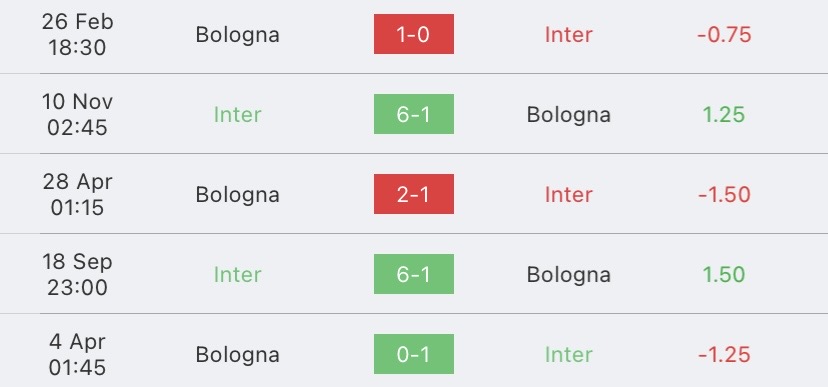This screenshot has width=828, height=387.
Task: Select green Inter in the 4 Apr match
Action: pyautogui.click(x=568, y=354)
